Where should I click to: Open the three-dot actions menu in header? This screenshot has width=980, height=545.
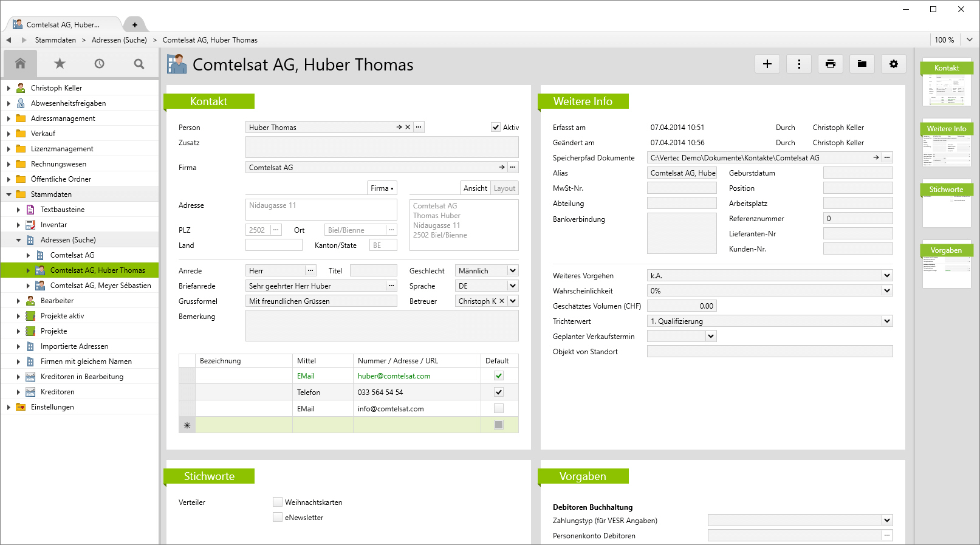point(799,64)
